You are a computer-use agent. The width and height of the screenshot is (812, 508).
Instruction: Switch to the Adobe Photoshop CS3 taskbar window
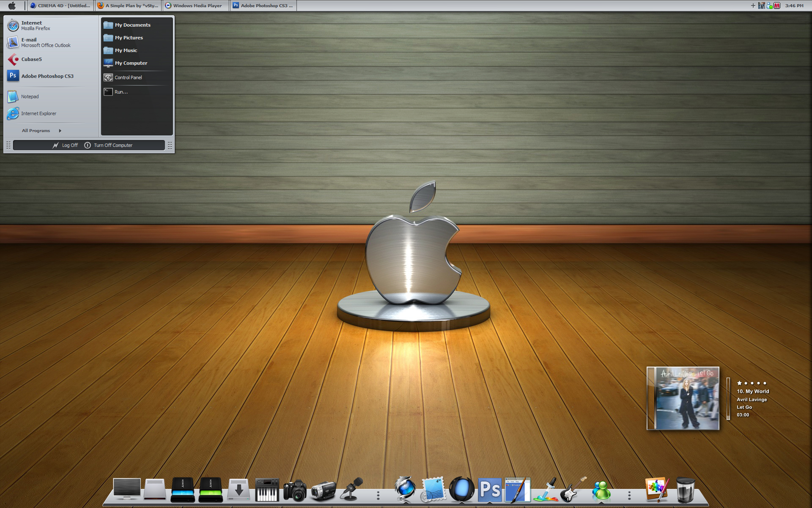263,6
